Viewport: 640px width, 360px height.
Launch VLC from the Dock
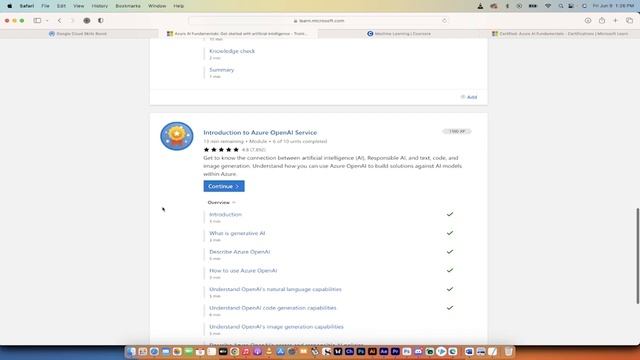pos(269,351)
